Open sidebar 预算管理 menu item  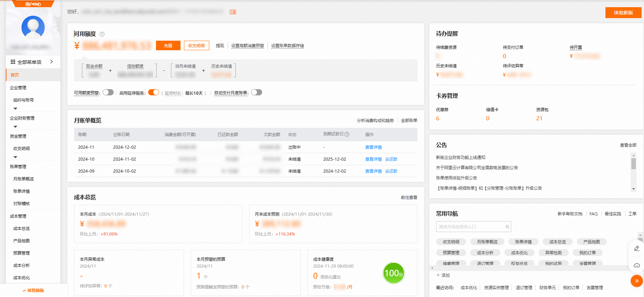click(x=22, y=253)
